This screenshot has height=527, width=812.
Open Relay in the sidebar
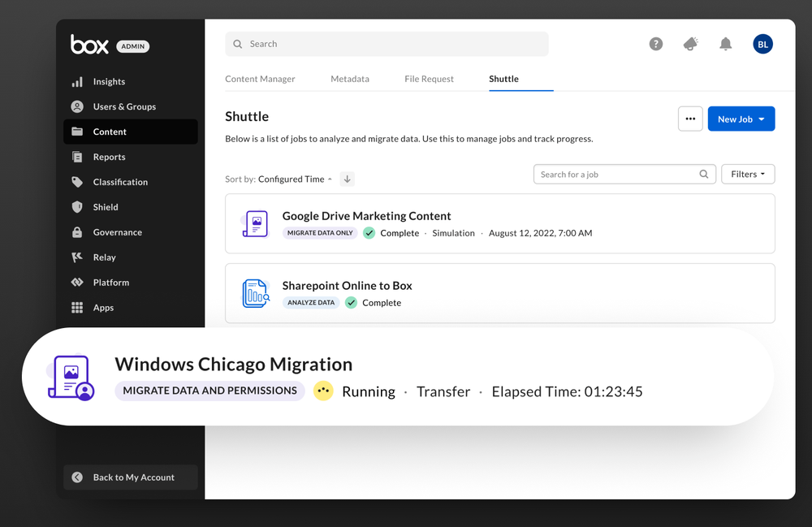[x=105, y=257]
